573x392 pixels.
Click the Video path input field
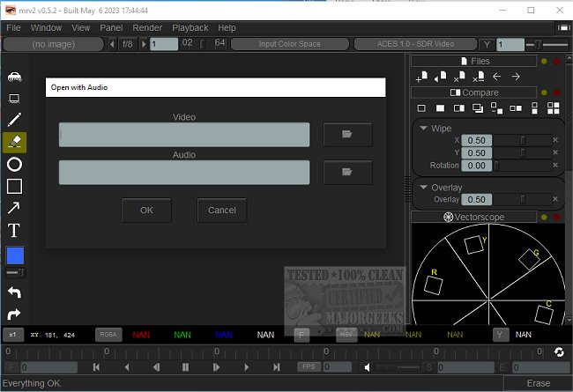pyautogui.click(x=184, y=135)
